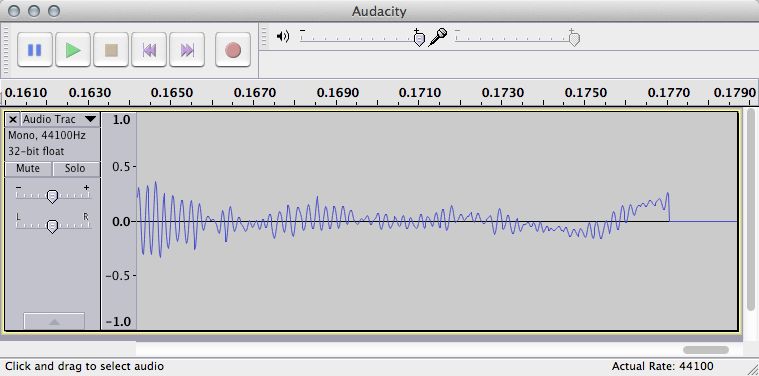Viewport: 759px width, 376px height.
Task: Click the 0.1650 mark on the timeline ruler
Action: tap(172, 92)
